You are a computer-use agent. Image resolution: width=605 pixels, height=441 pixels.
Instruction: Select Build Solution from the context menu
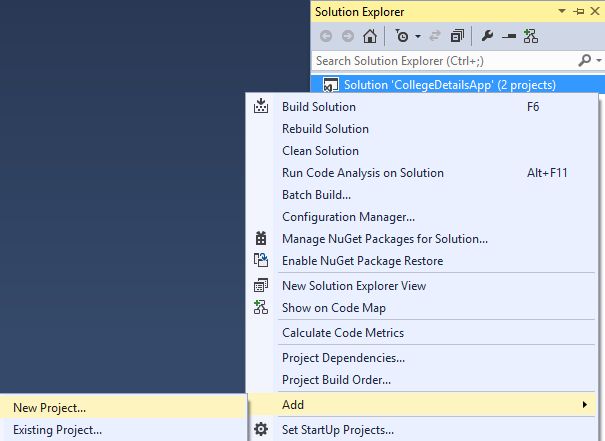(318, 107)
